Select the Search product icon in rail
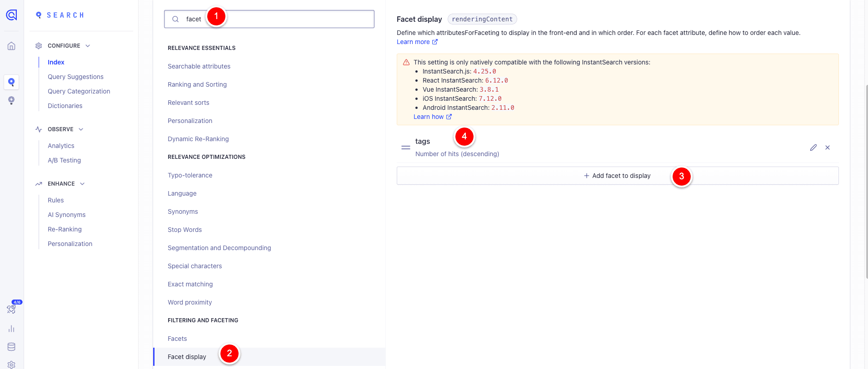Viewport: 868px width, 369px height. click(x=11, y=82)
